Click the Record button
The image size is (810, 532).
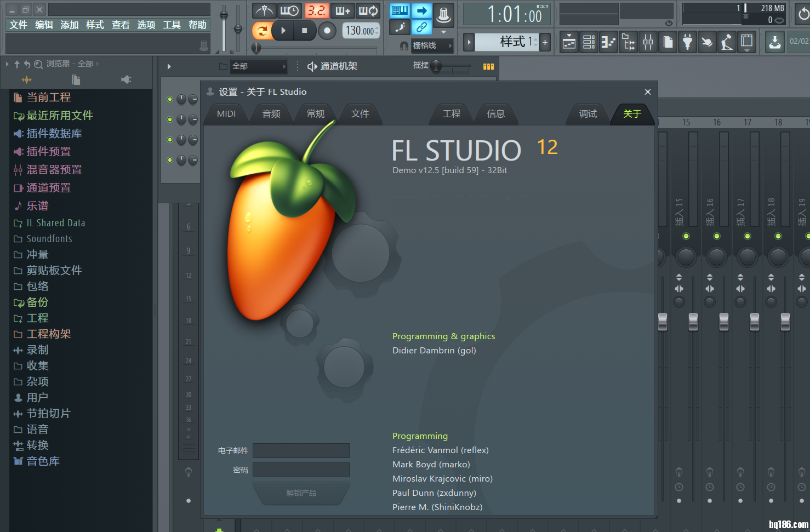pyautogui.click(x=327, y=31)
